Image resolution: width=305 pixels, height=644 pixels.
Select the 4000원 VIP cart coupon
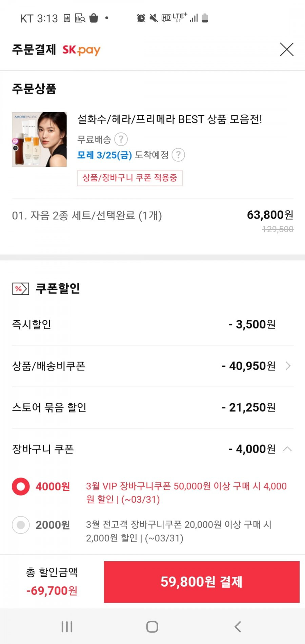pyautogui.click(x=21, y=486)
